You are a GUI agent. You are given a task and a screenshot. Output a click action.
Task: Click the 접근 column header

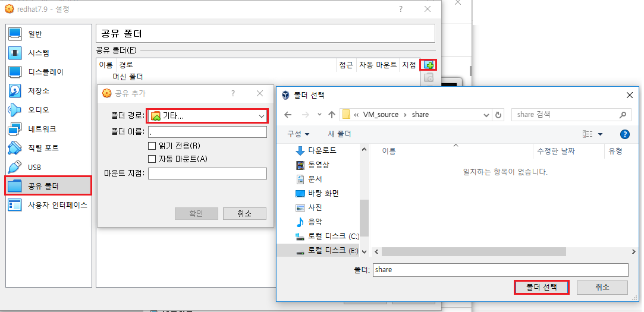346,64
